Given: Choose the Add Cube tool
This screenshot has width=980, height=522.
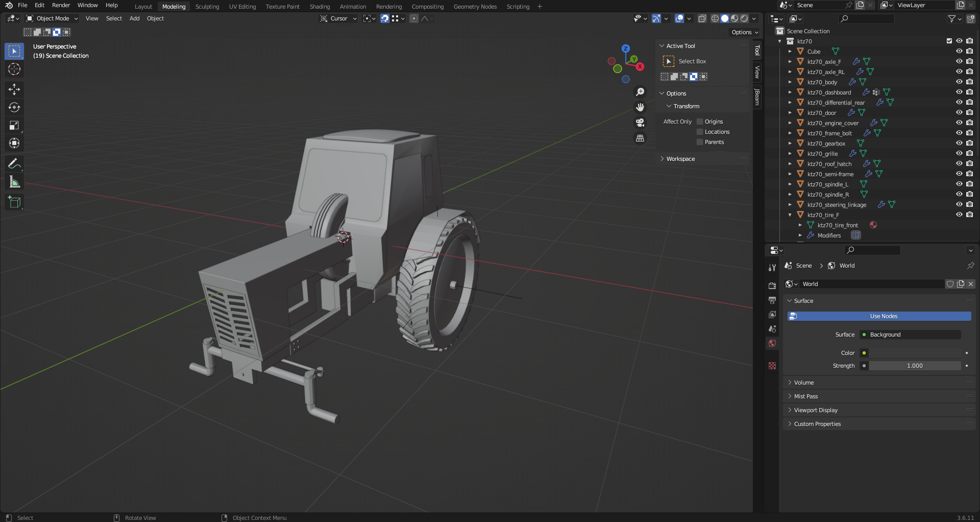Looking at the screenshot, I should coord(14,202).
